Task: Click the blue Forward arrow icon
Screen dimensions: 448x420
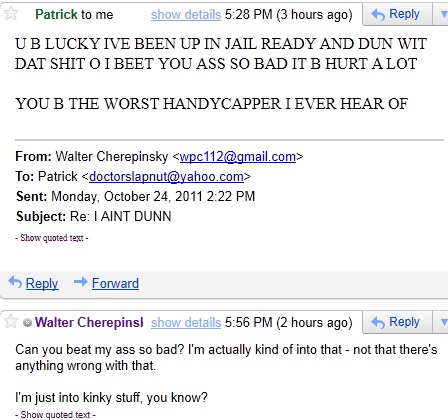Action: click(x=81, y=282)
